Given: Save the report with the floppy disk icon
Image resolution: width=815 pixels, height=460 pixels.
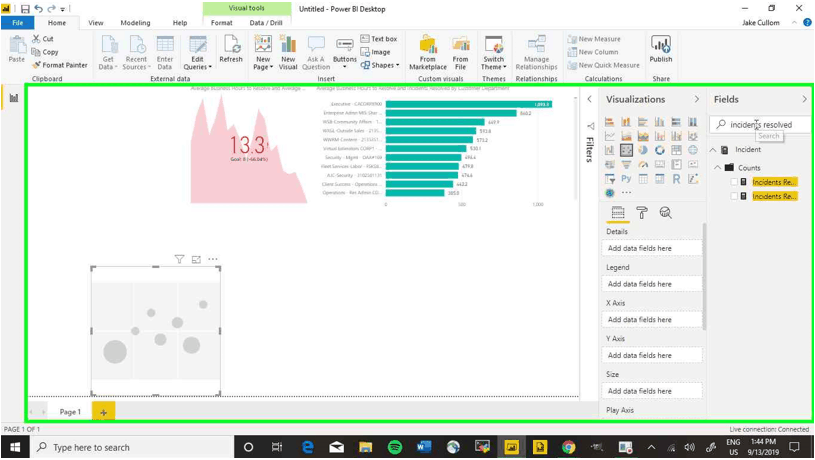Looking at the screenshot, I should 25,9.
